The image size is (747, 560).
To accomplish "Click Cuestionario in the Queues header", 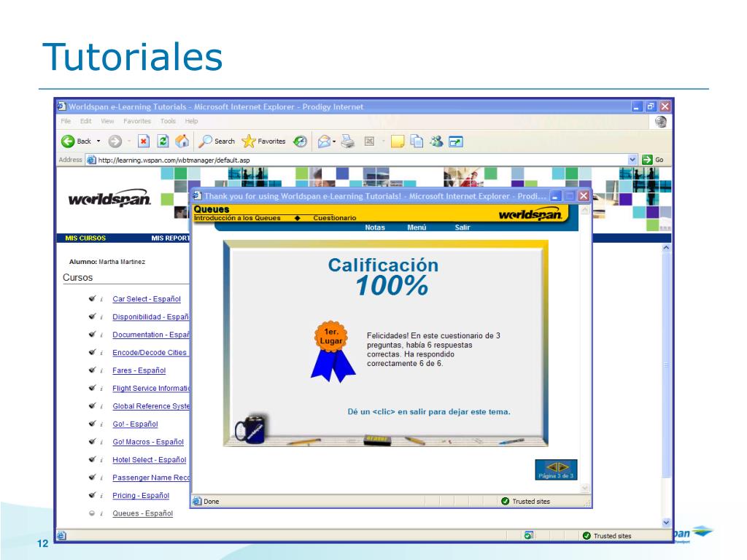I will tap(334, 218).
